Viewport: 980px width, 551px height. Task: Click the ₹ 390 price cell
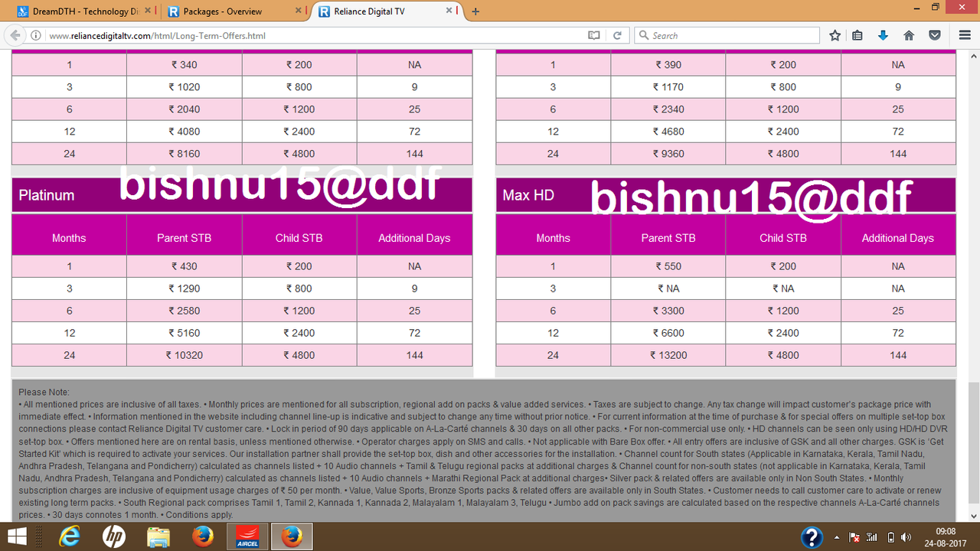(x=668, y=65)
